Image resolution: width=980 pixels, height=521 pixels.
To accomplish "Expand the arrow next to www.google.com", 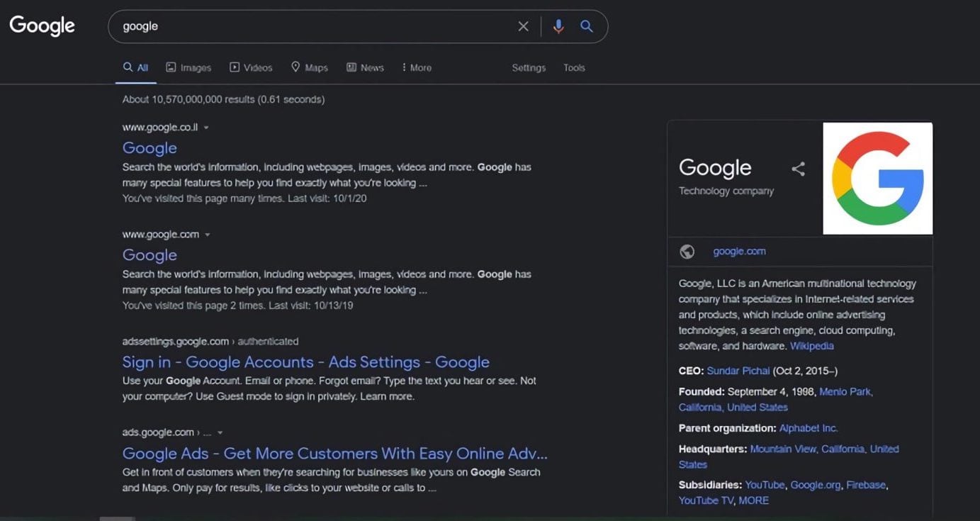I will (208, 235).
